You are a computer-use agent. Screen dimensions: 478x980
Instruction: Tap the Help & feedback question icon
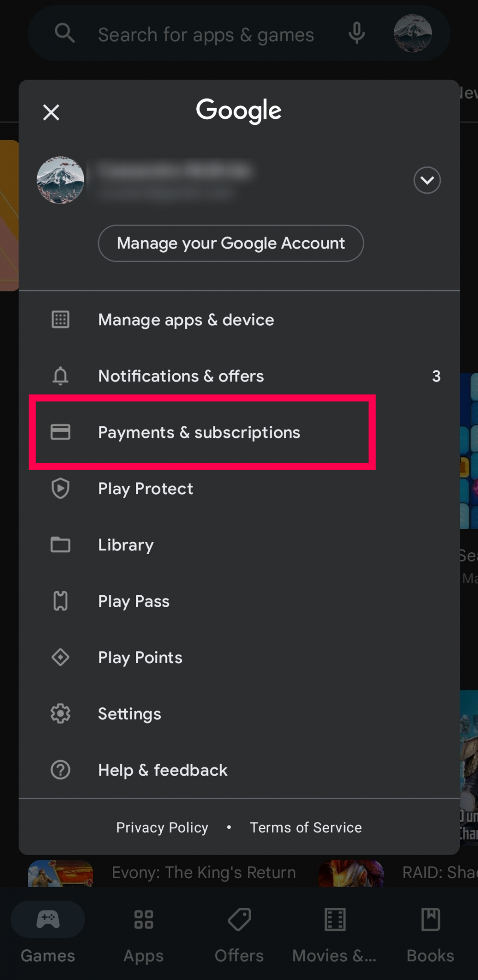(60, 769)
